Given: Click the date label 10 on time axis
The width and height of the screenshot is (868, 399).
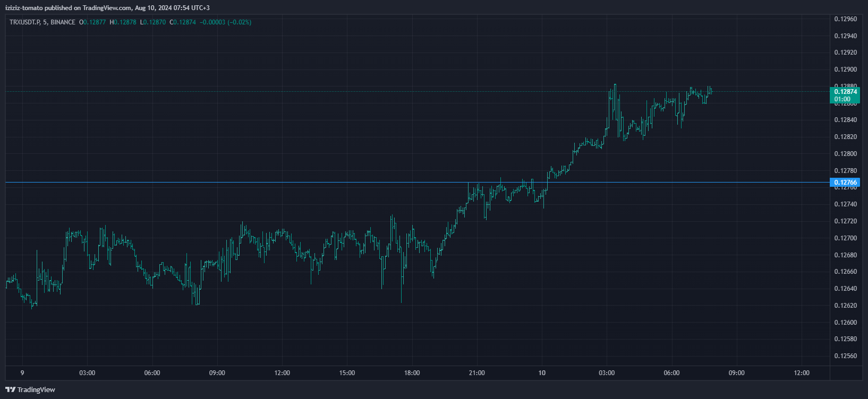Looking at the screenshot, I should pyautogui.click(x=542, y=373).
